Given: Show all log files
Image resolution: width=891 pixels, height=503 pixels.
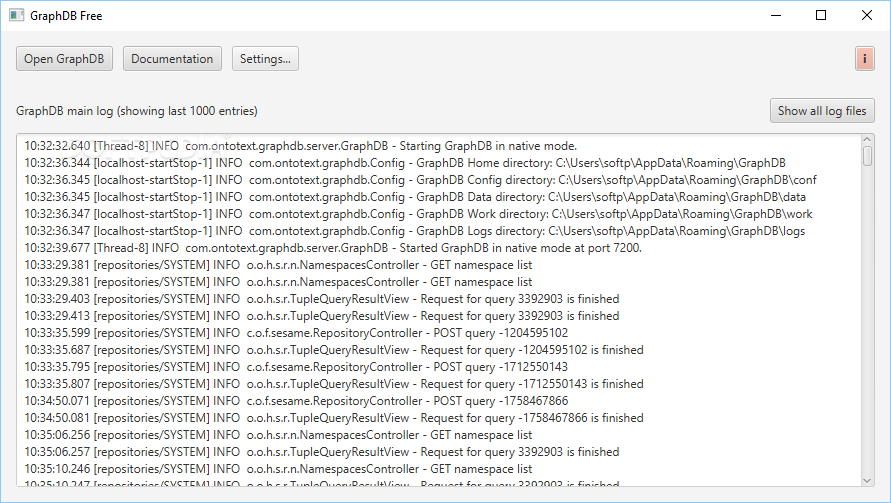Looking at the screenshot, I should pos(822,111).
